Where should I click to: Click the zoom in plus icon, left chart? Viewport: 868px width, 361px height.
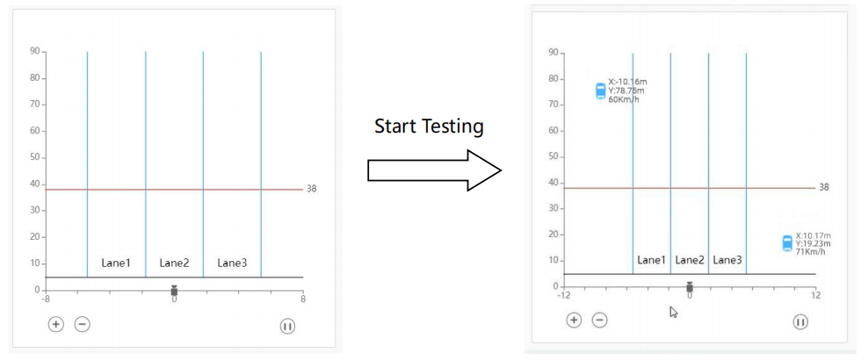[x=56, y=324]
